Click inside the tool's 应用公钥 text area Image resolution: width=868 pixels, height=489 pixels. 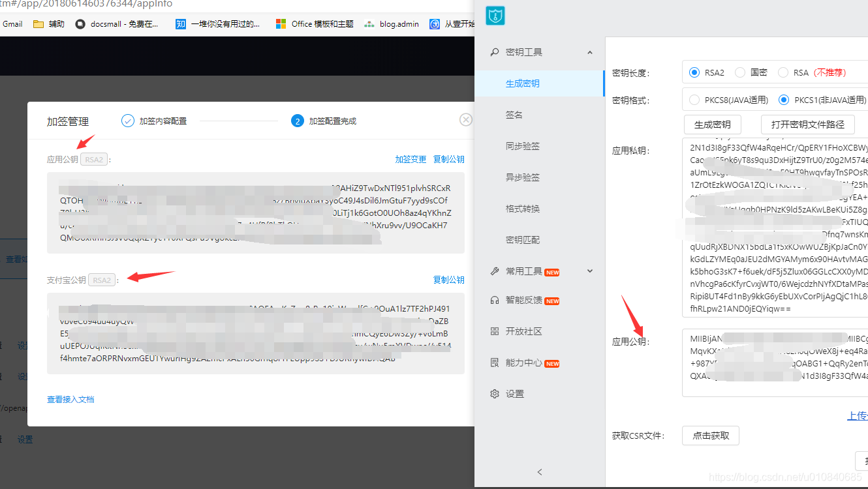(x=775, y=363)
